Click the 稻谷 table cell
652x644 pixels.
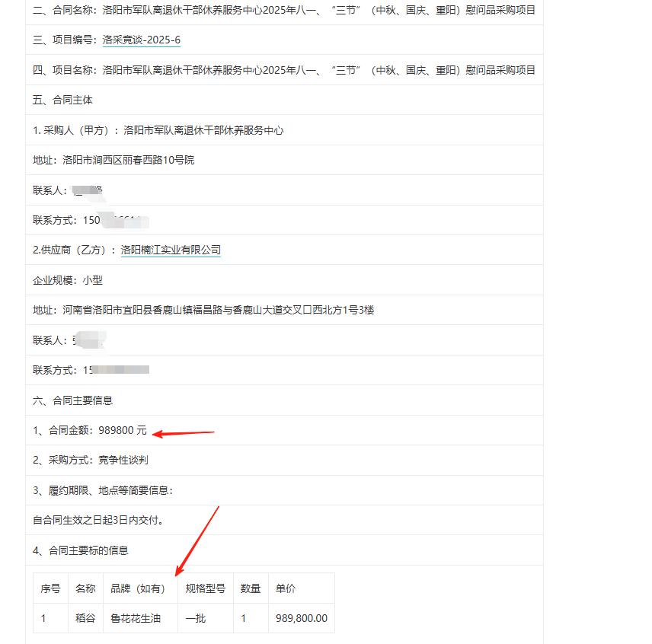[85, 618]
